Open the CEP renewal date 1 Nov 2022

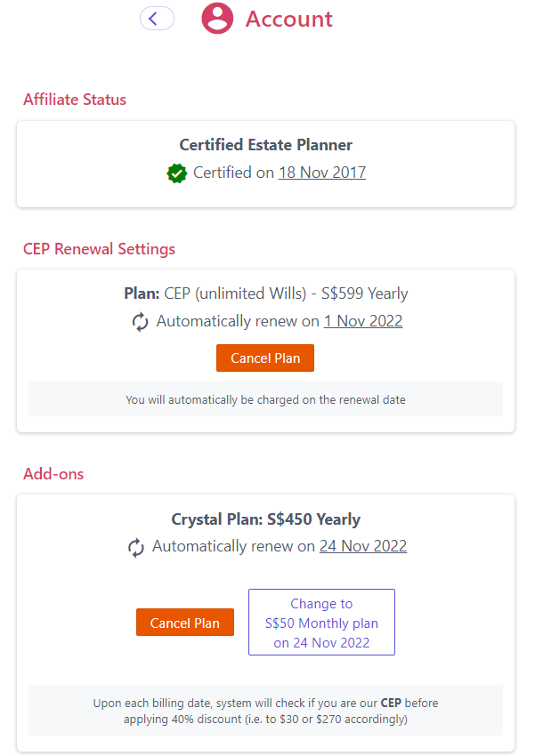click(363, 321)
